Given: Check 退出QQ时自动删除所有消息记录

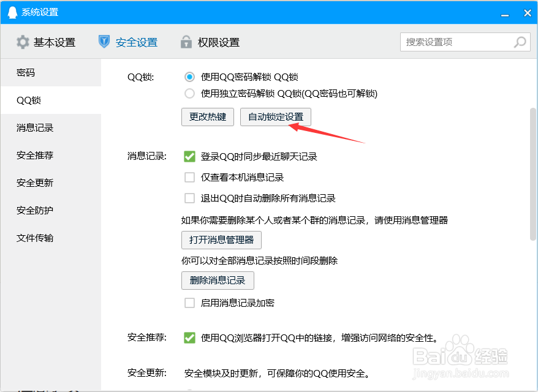Looking at the screenshot, I should click(189, 198).
